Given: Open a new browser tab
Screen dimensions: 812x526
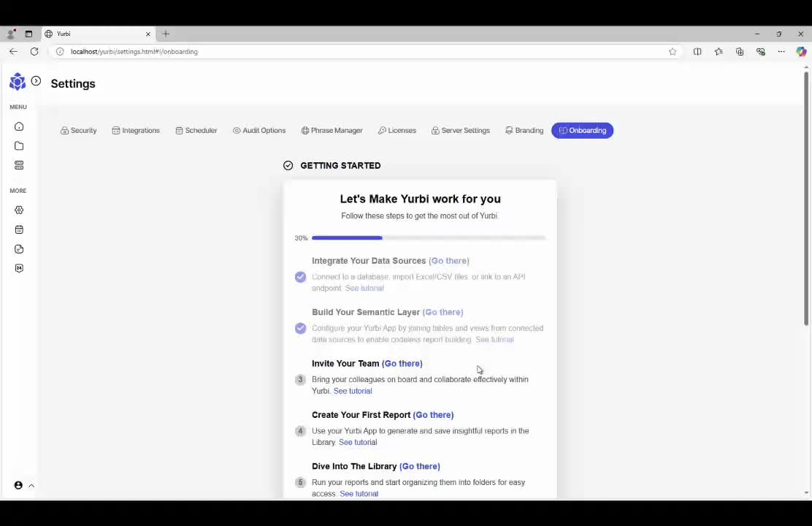Looking at the screenshot, I should pos(166,34).
